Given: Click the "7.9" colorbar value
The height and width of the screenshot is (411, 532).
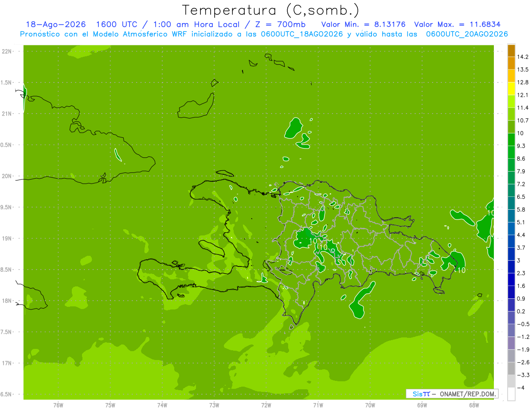Looking at the screenshot, I should point(521,171).
